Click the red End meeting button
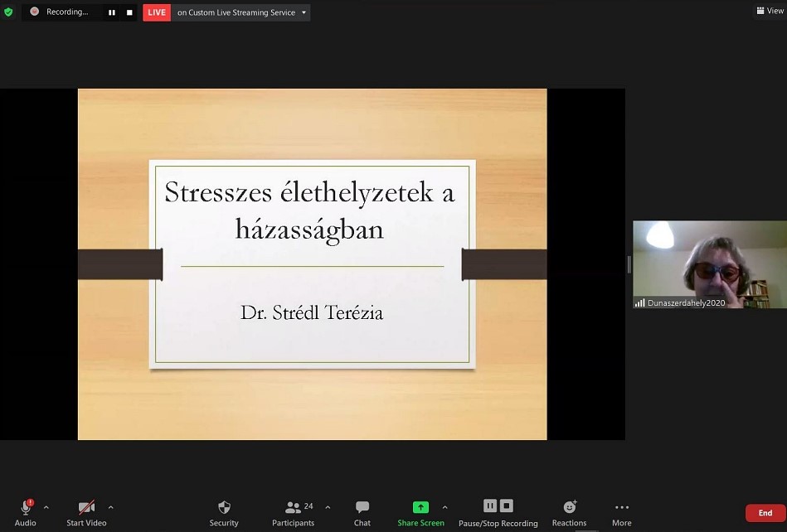The height and width of the screenshot is (532, 787). tap(765, 513)
